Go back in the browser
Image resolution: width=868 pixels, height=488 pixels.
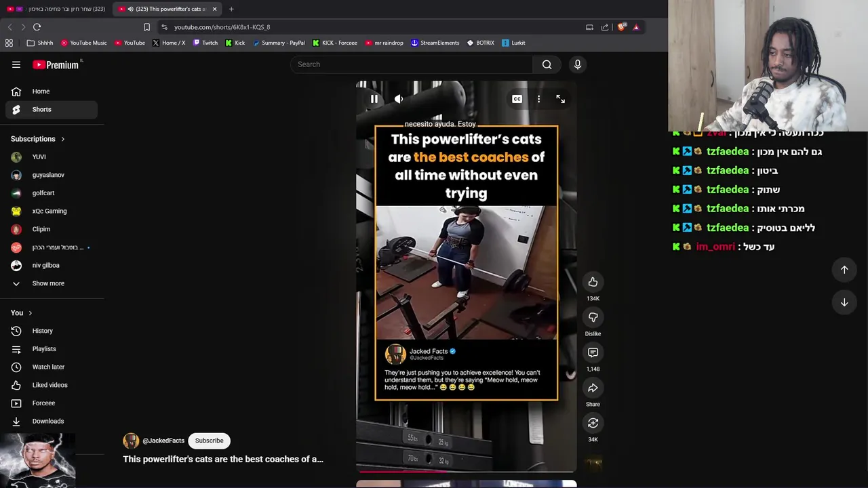pos(9,27)
